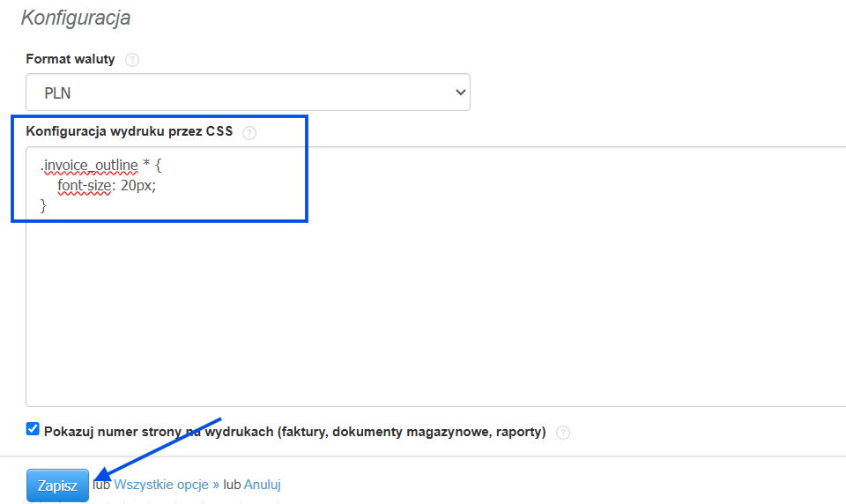Save settings with the Zapisz button
This screenshot has width=846, height=504.
pyautogui.click(x=58, y=485)
